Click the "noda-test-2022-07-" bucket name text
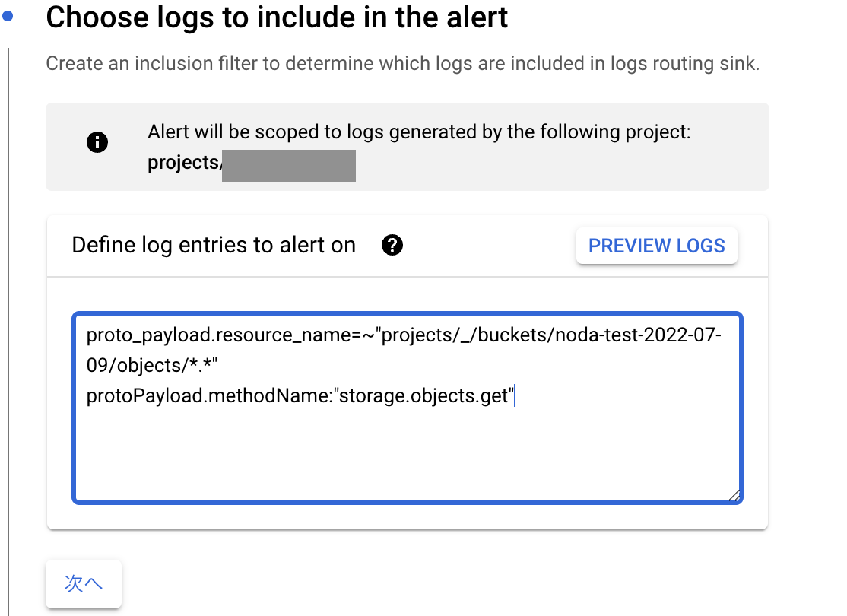Image resolution: width=847 pixels, height=616 pixels. click(639, 335)
